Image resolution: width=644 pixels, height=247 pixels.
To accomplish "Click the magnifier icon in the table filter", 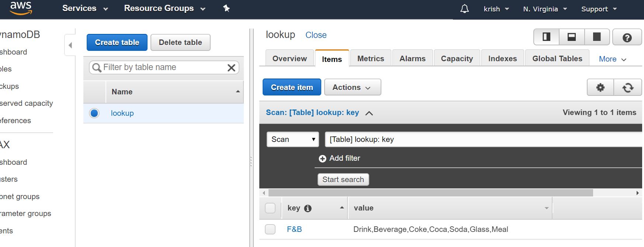I will (97, 68).
